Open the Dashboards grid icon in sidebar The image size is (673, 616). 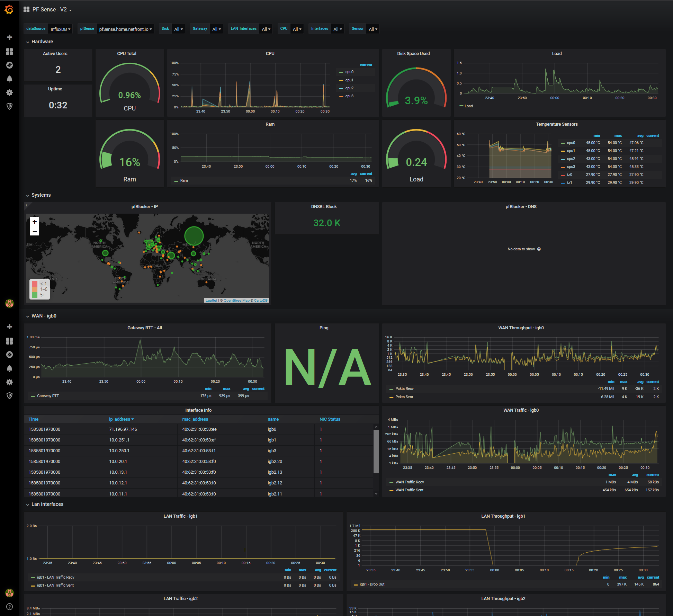tap(9, 51)
